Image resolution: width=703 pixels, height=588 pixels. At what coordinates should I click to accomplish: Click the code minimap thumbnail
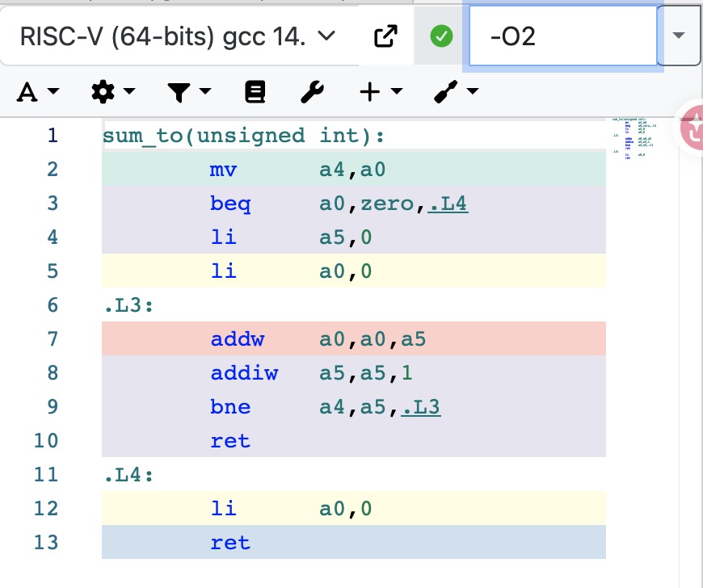point(635,139)
